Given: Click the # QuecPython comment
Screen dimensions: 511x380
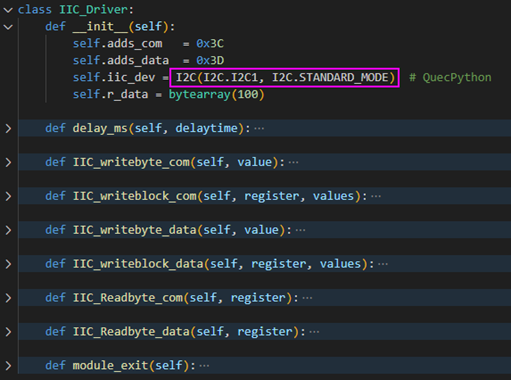Looking at the screenshot, I should tap(450, 78).
